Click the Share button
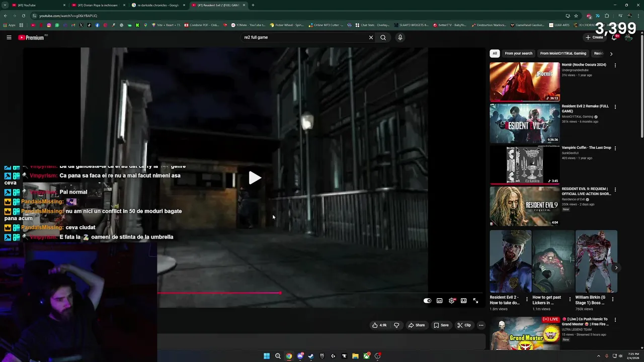Screen dimensions: 644x362 (417, 325)
